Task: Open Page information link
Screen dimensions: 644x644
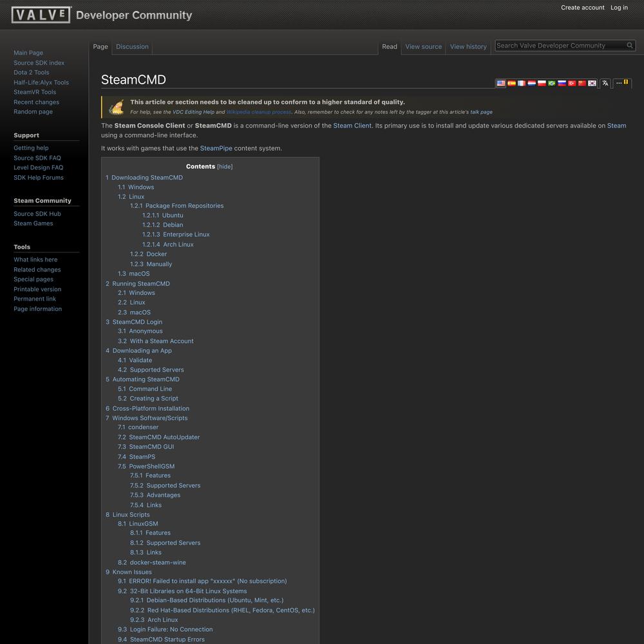Action: pos(38,309)
